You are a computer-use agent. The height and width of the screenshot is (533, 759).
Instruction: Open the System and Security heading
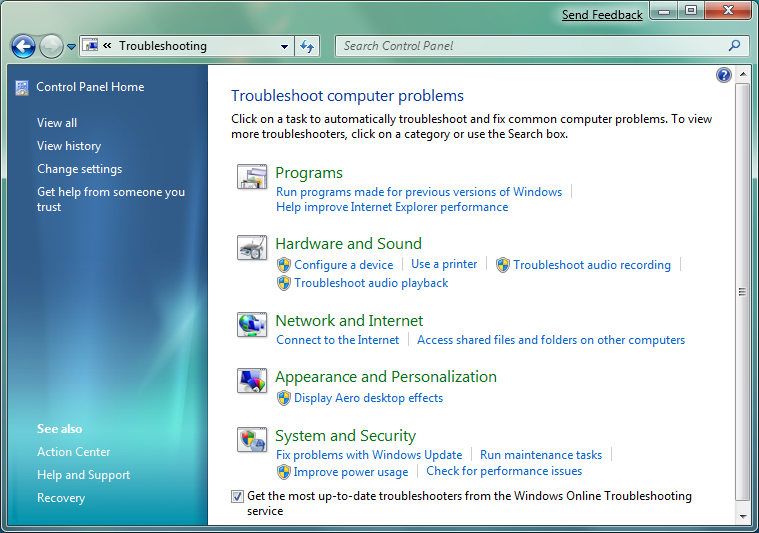click(346, 436)
